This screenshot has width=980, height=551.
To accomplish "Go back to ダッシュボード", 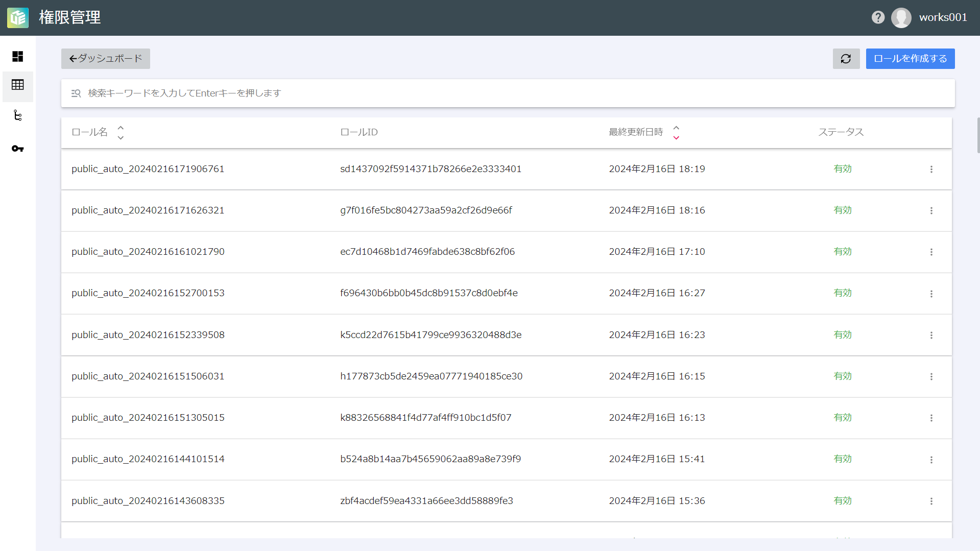I will pos(106,59).
